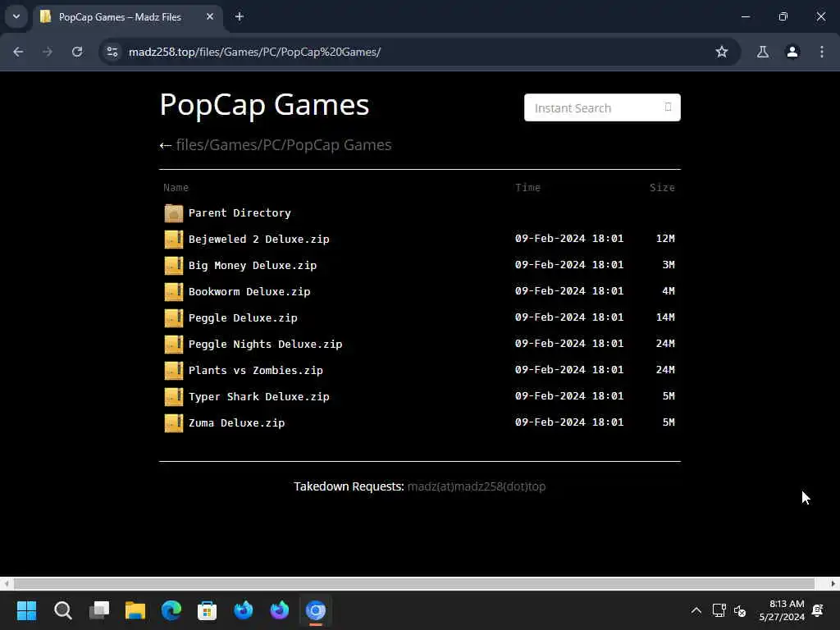Download Bookworm Deluxe.zip
840x630 pixels.
[x=249, y=291]
